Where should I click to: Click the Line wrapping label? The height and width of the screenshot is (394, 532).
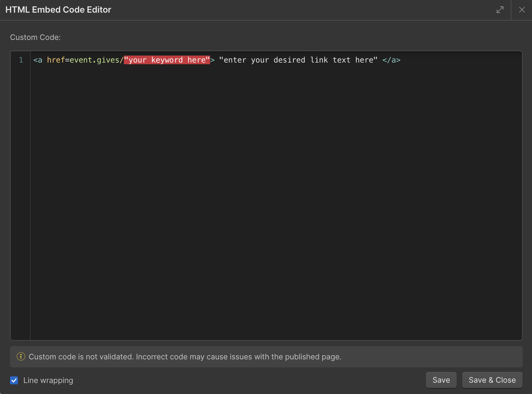(48, 380)
